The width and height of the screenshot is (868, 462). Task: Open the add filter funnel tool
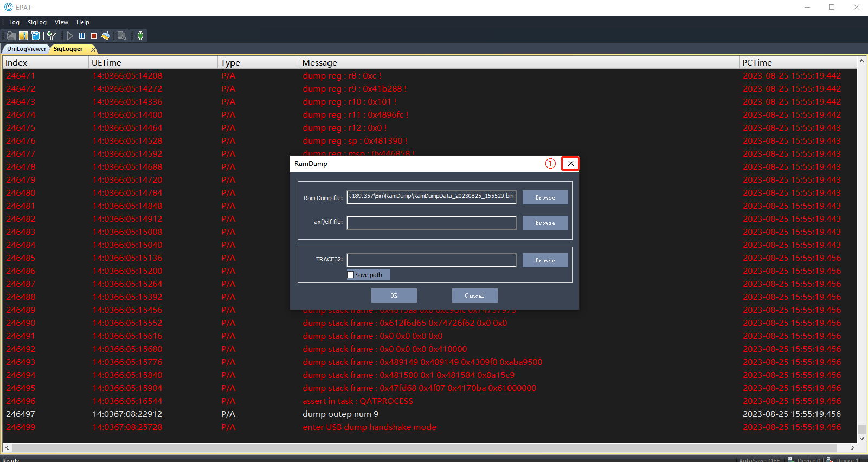[52, 36]
